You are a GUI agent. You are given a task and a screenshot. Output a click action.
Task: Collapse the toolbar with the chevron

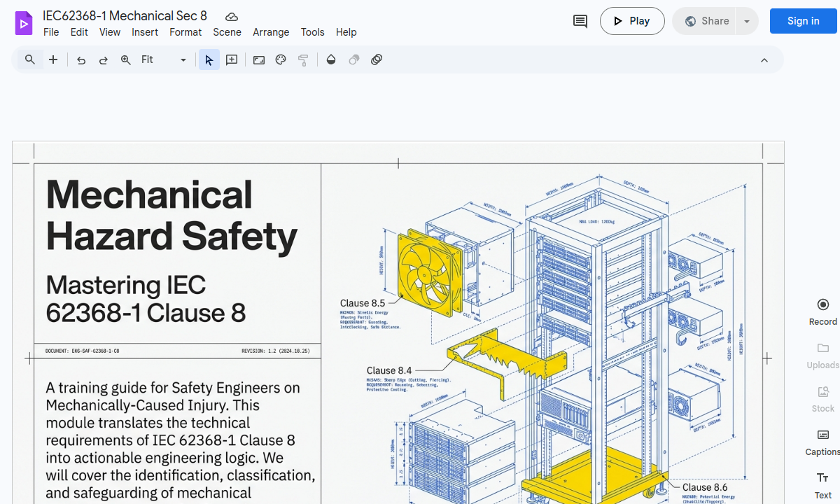[x=764, y=59]
